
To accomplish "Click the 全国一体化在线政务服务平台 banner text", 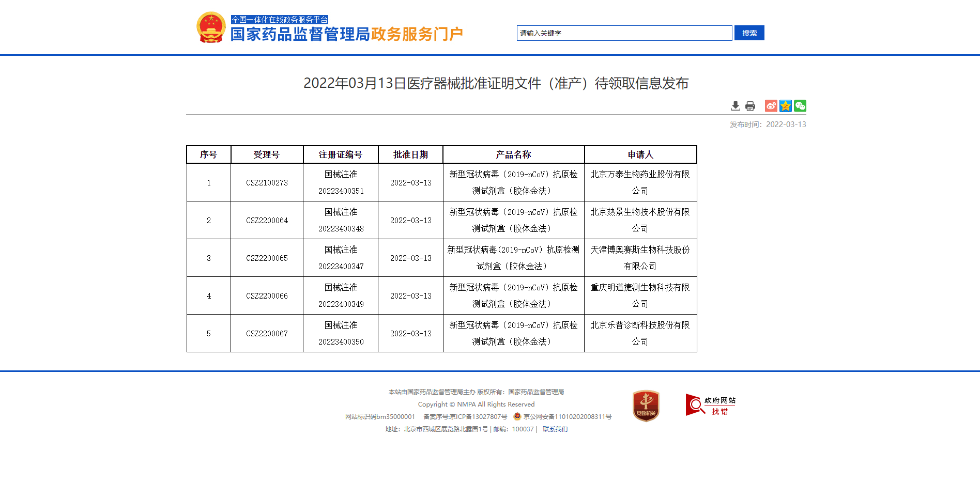I will click(280, 20).
